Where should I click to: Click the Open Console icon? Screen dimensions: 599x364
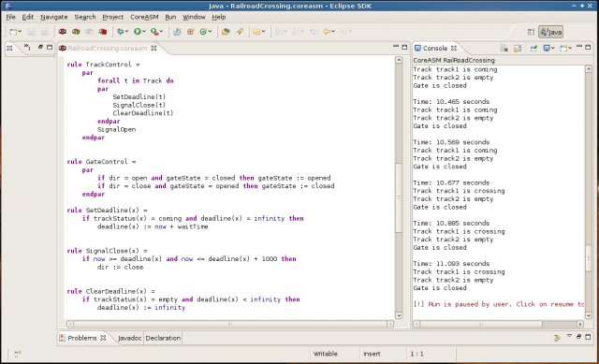pos(563,48)
